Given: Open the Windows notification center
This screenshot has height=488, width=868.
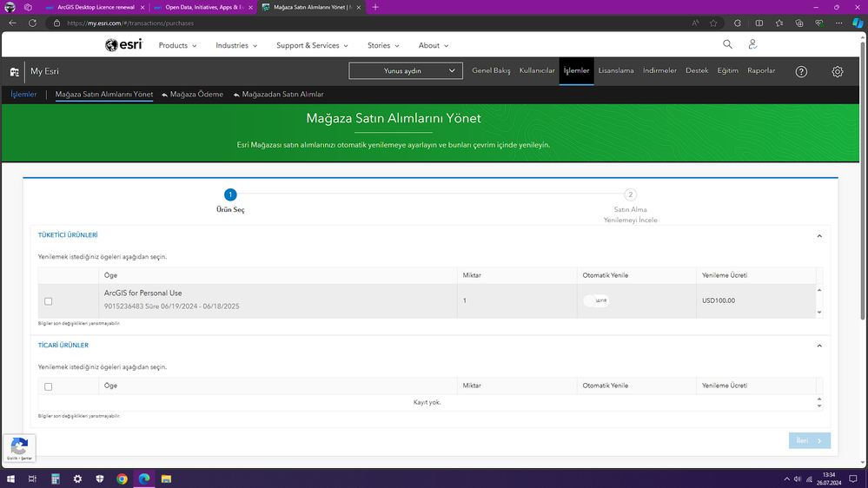Looking at the screenshot, I should pyautogui.click(x=853, y=478).
